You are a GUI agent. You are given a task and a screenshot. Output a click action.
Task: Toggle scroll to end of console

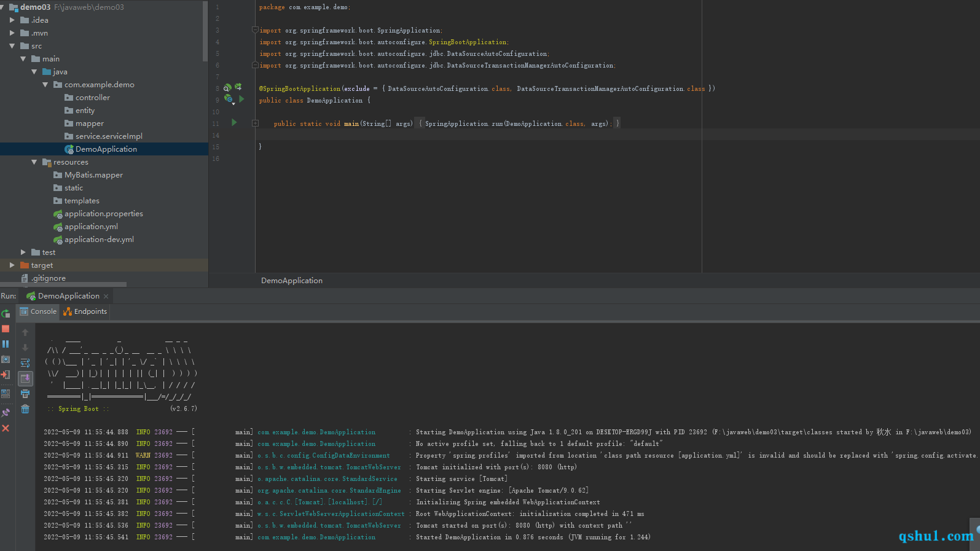click(25, 378)
